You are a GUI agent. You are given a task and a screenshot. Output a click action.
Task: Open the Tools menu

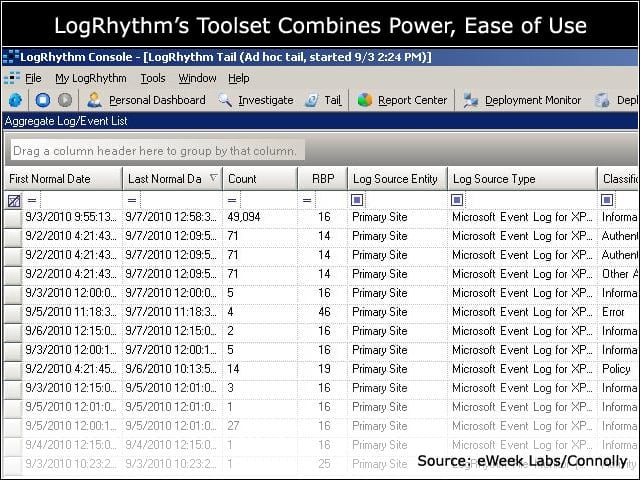coord(153,78)
